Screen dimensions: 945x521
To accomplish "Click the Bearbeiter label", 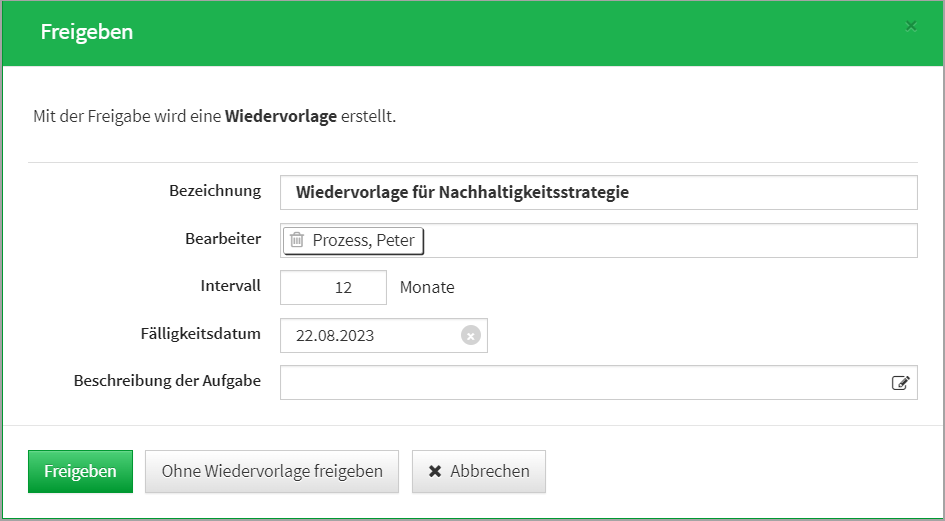I will (x=223, y=238).
